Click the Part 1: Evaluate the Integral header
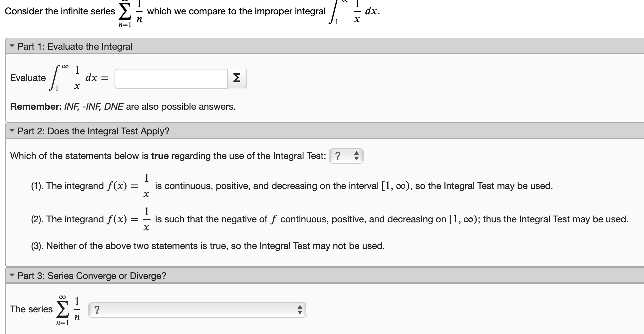 coord(75,46)
